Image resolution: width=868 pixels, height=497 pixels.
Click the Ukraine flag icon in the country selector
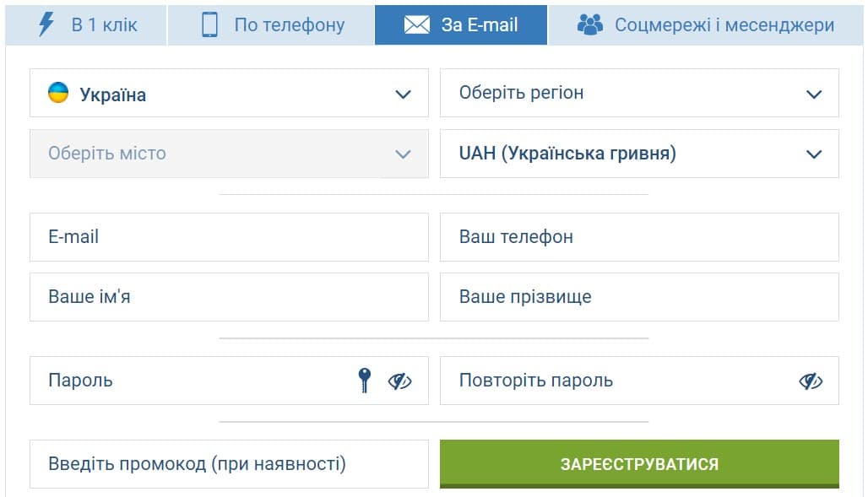click(x=58, y=93)
